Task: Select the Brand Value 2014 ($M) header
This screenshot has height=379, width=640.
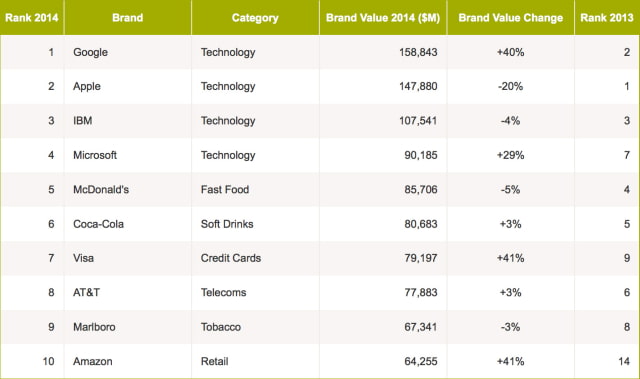Action: click(383, 18)
